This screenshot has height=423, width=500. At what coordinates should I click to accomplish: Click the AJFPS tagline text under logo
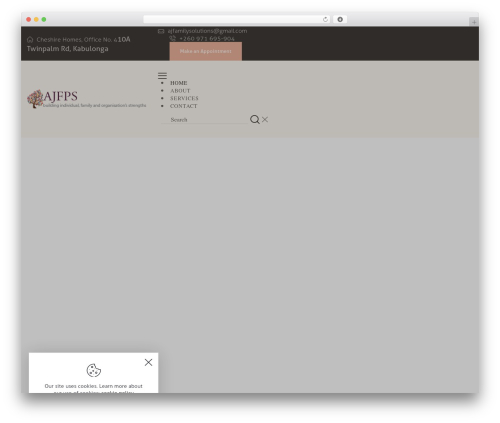pyautogui.click(x=95, y=105)
